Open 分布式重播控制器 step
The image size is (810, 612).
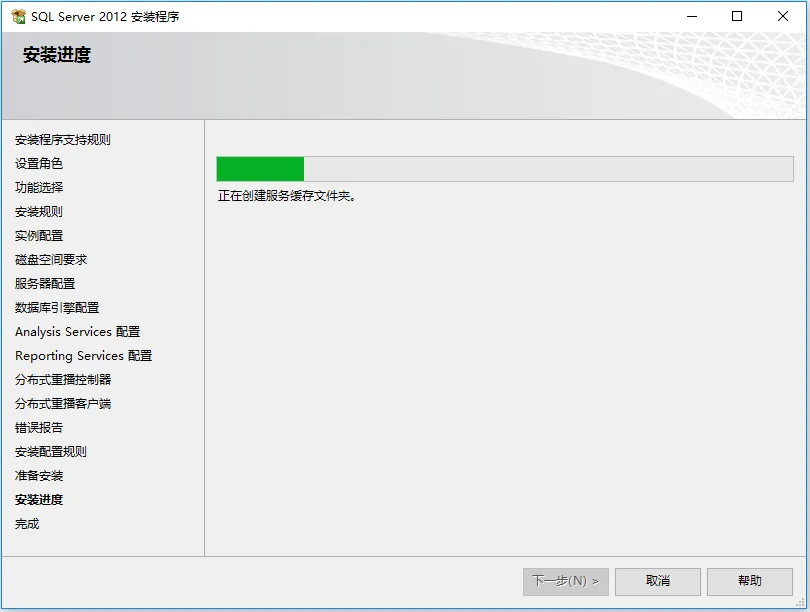click(63, 380)
